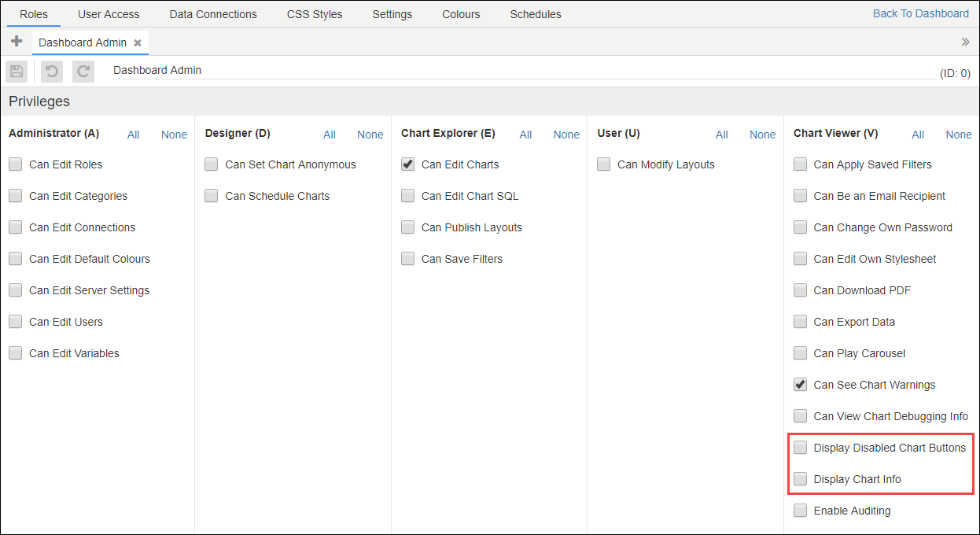Click None for Administrator privileges
980x535 pixels.
[x=174, y=134]
